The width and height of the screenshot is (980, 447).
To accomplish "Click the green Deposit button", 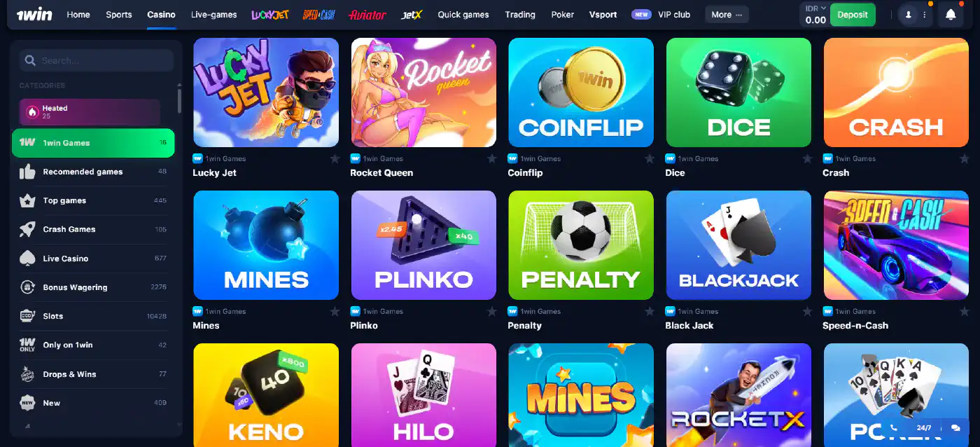I will pyautogui.click(x=853, y=15).
